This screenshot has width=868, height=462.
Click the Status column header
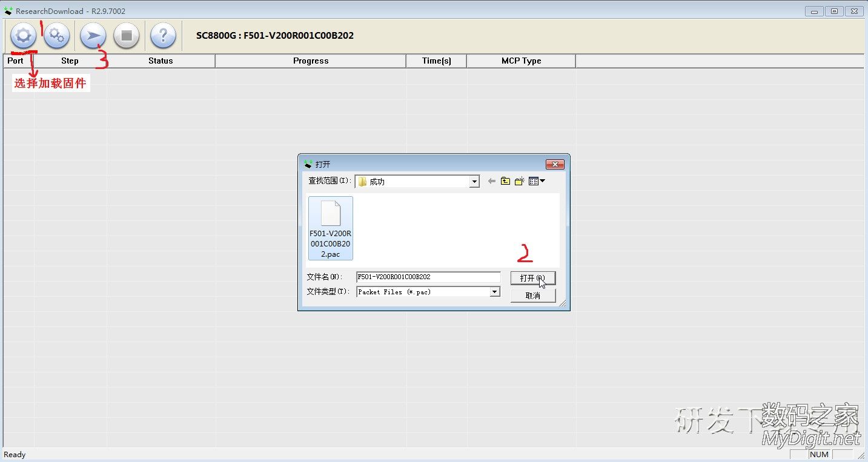(161, 61)
